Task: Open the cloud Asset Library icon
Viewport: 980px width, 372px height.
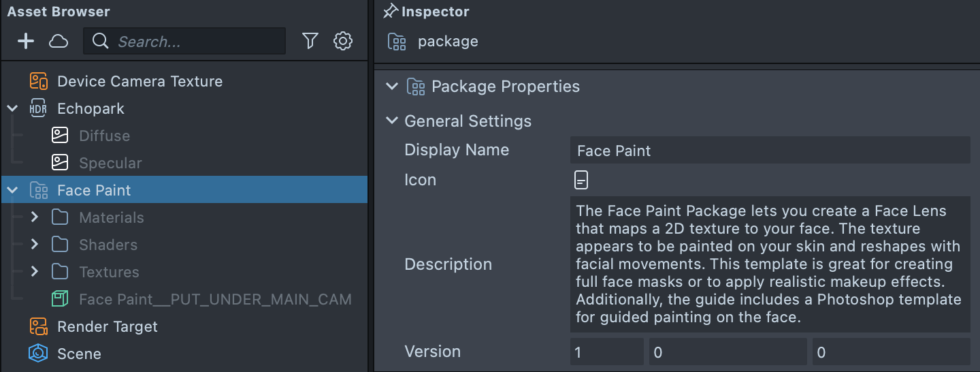Action: click(59, 42)
